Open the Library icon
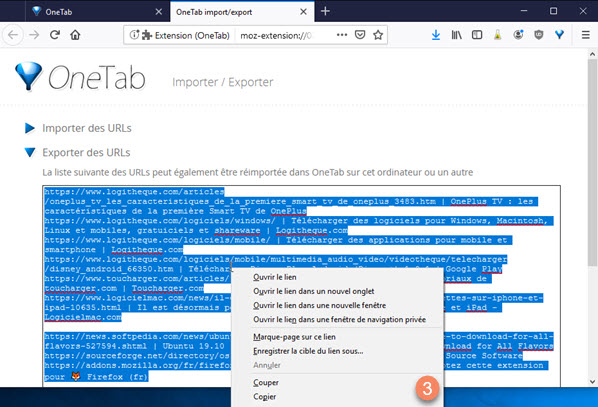Image resolution: width=598 pixels, height=407 pixels. (x=457, y=35)
